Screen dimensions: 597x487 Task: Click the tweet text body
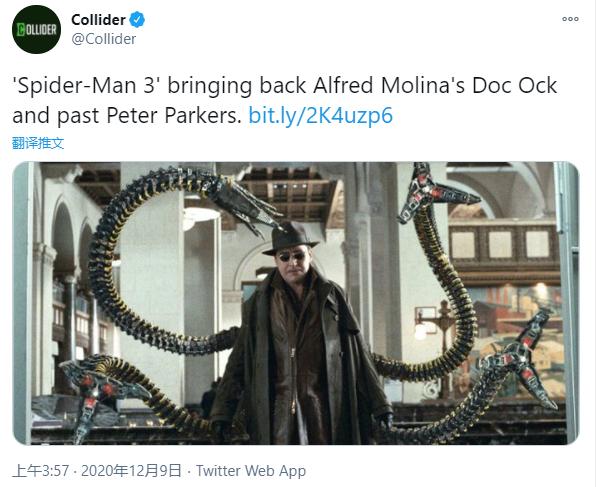pos(285,100)
